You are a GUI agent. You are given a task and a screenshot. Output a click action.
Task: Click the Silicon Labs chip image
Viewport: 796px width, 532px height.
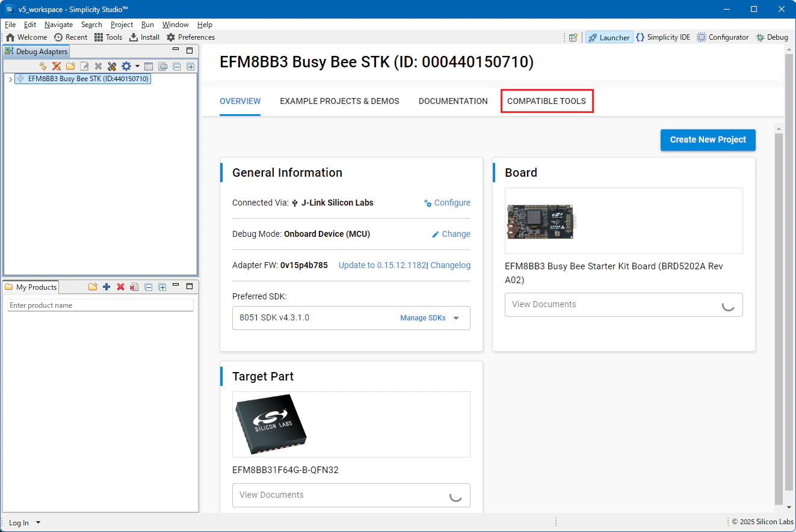(x=271, y=424)
